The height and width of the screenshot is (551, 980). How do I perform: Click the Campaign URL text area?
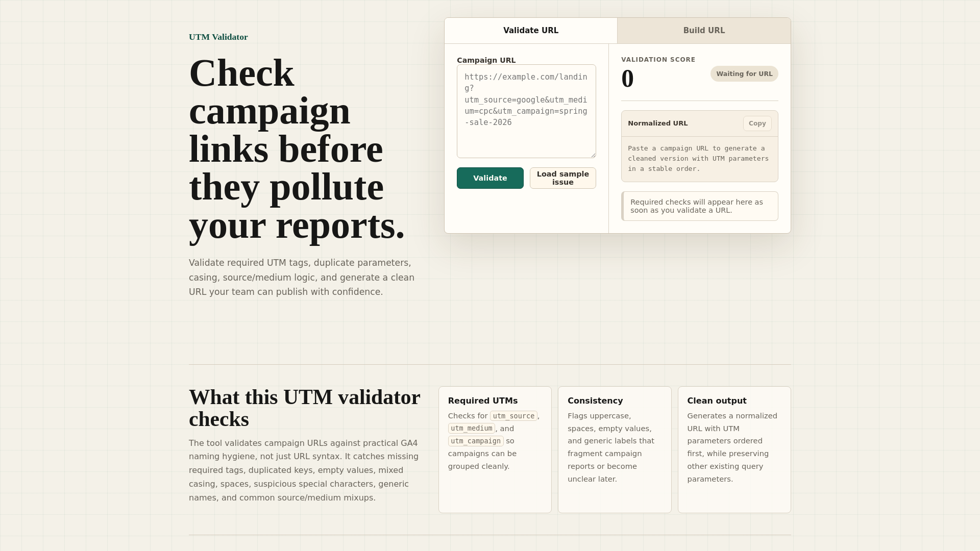point(526,111)
